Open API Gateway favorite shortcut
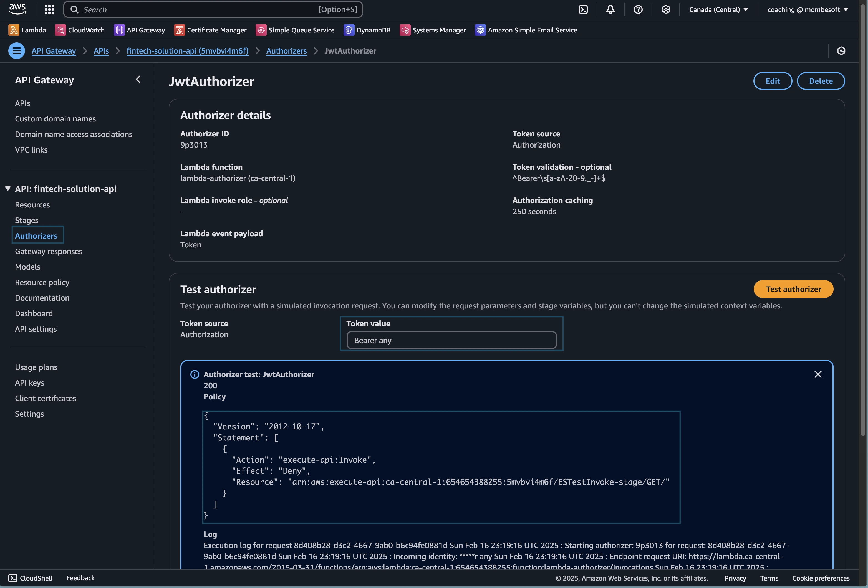 click(139, 30)
